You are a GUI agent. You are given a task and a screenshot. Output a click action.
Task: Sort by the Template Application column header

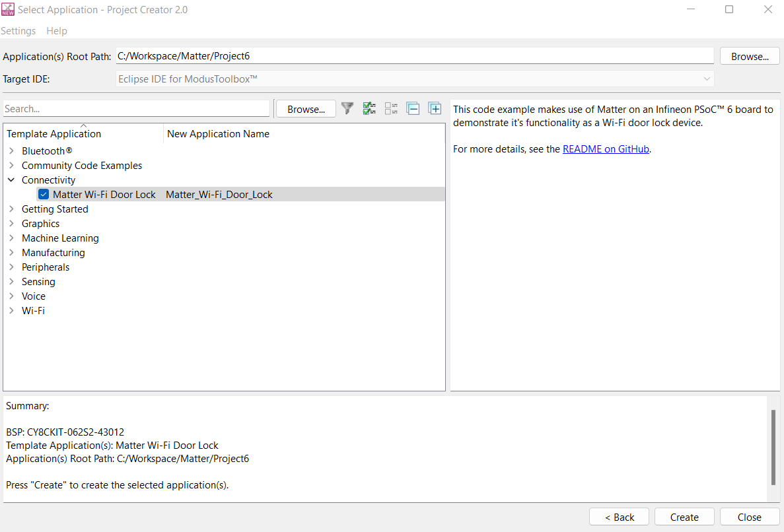click(x=83, y=134)
